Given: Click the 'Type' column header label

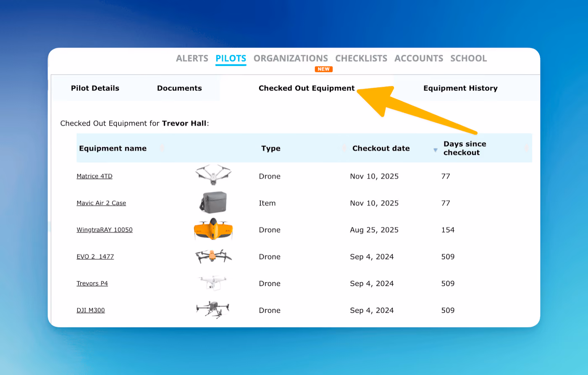Looking at the screenshot, I should 271,148.
